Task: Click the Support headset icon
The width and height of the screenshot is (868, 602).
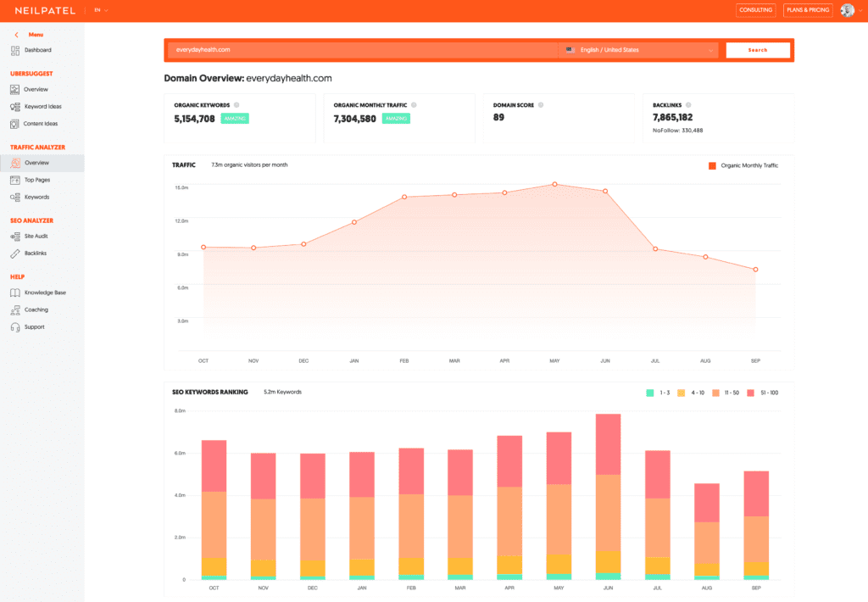Action: [15, 327]
